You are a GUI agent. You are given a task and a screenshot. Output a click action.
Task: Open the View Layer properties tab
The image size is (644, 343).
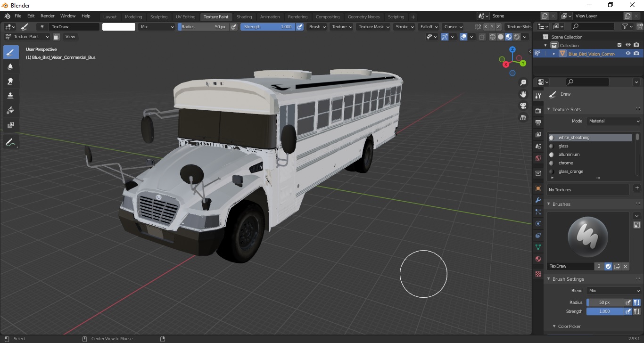point(538,135)
